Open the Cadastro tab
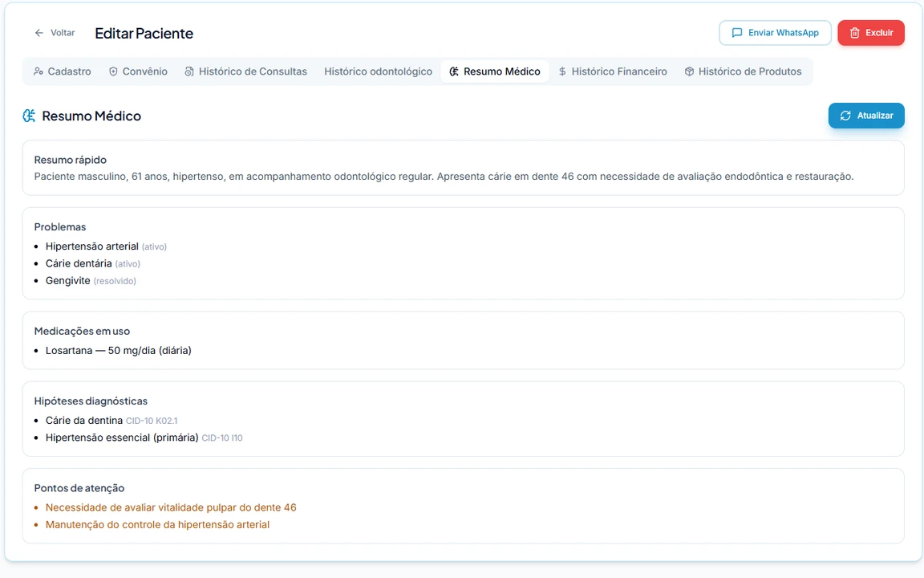 (63, 71)
